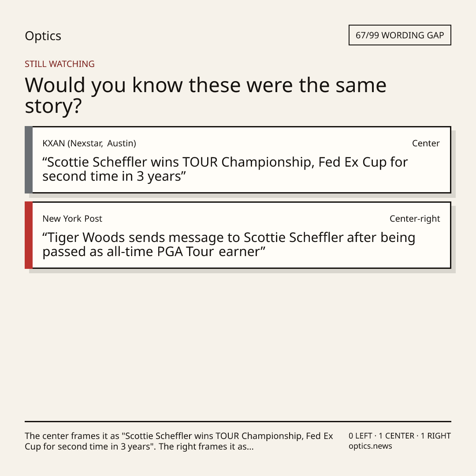Visit the optics.news link
The height and width of the screenshot is (476, 476).
[370, 446]
